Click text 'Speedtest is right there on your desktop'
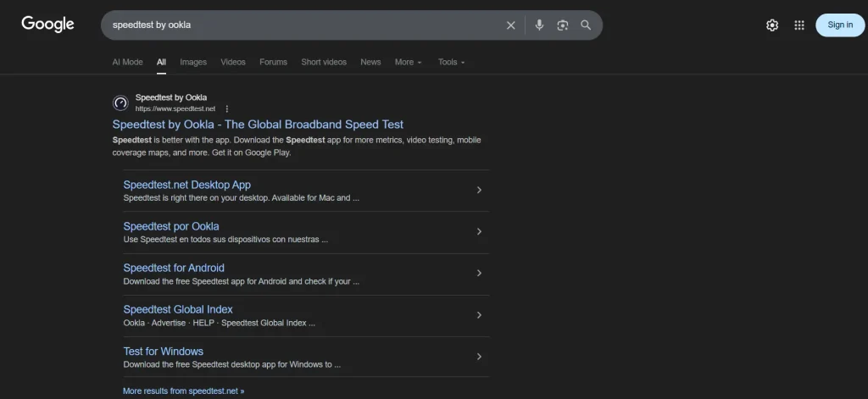Viewport: 868px width, 399px height. pyautogui.click(x=197, y=197)
